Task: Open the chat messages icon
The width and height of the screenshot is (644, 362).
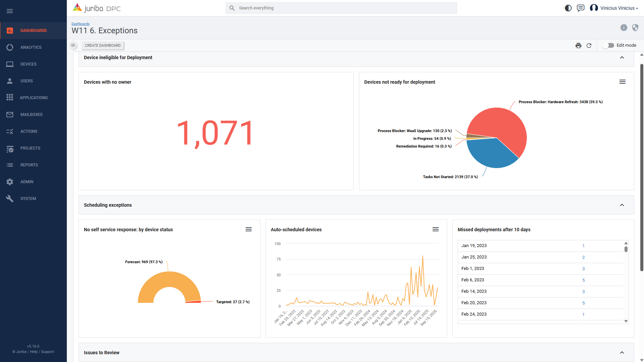Action: (x=581, y=8)
